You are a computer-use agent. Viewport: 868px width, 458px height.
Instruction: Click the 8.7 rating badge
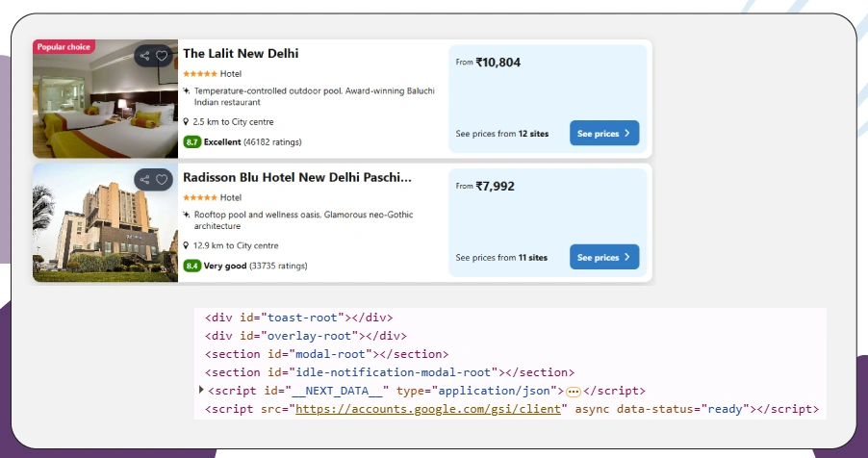192,141
